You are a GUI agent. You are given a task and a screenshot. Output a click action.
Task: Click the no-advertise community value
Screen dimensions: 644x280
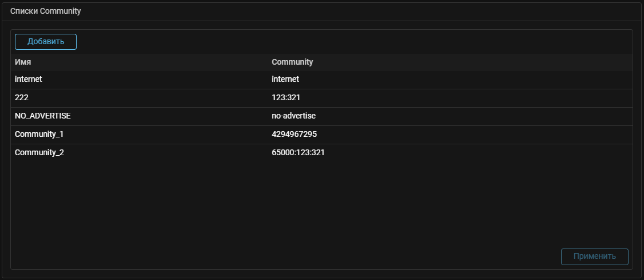(x=293, y=116)
